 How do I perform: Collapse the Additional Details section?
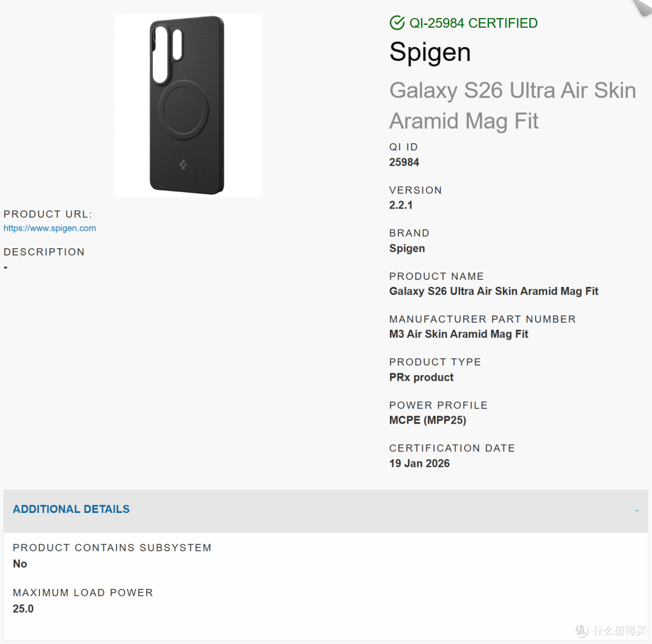(637, 510)
